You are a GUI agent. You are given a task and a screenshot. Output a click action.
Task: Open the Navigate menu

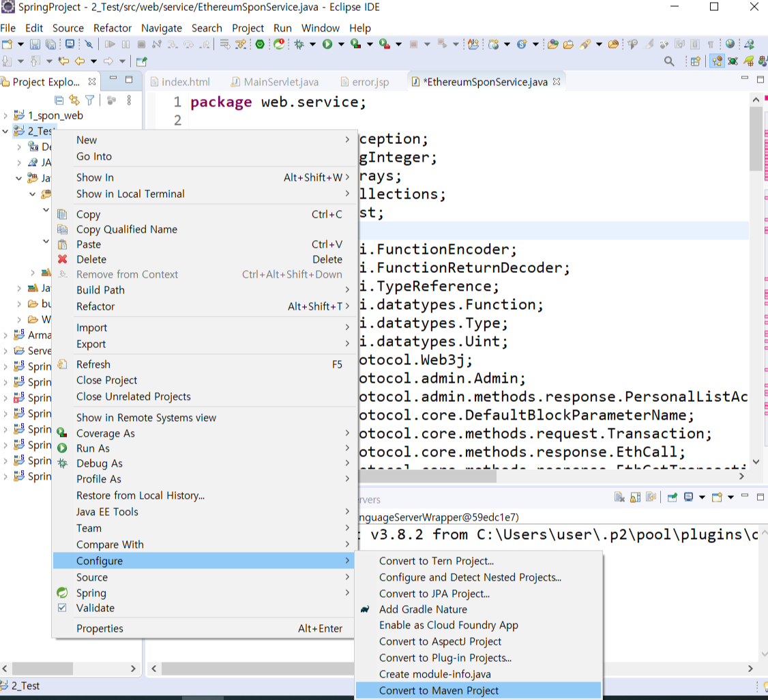coord(161,28)
